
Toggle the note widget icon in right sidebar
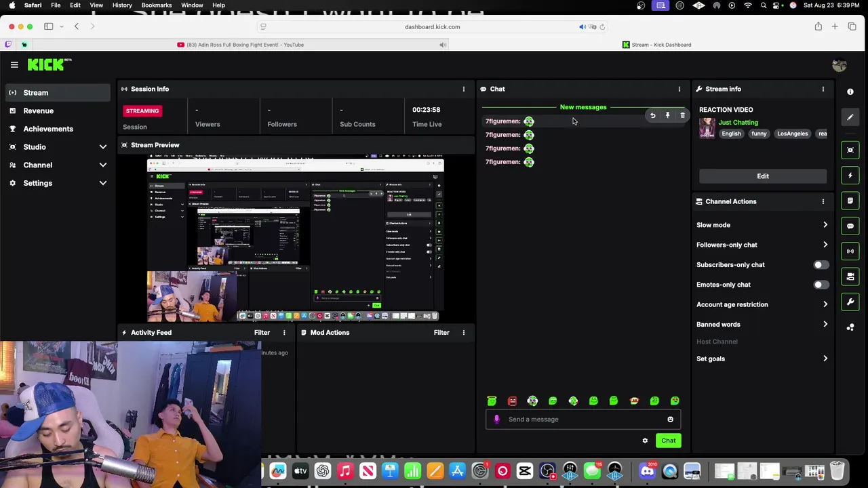(850, 201)
